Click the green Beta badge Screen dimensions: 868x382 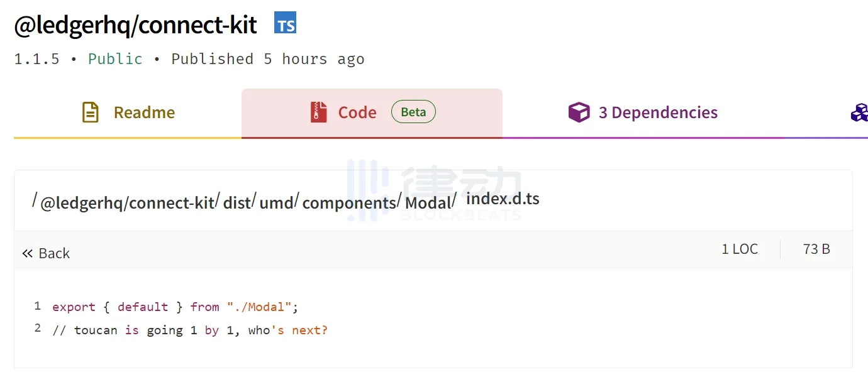click(413, 112)
